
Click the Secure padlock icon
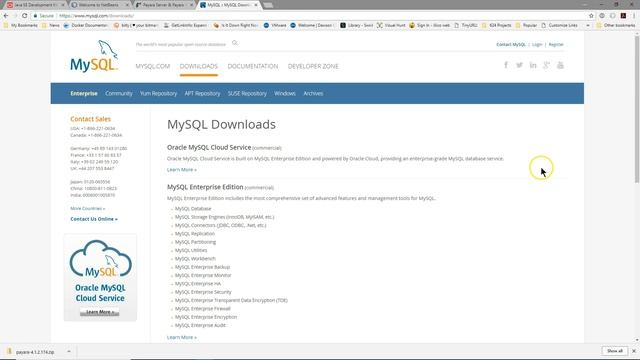(x=36, y=16)
